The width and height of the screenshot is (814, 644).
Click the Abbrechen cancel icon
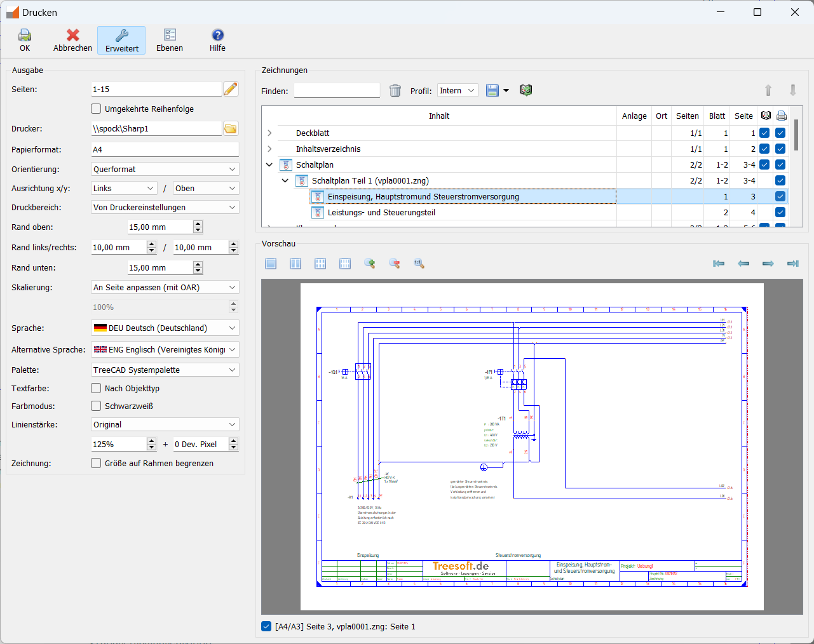click(72, 36)
